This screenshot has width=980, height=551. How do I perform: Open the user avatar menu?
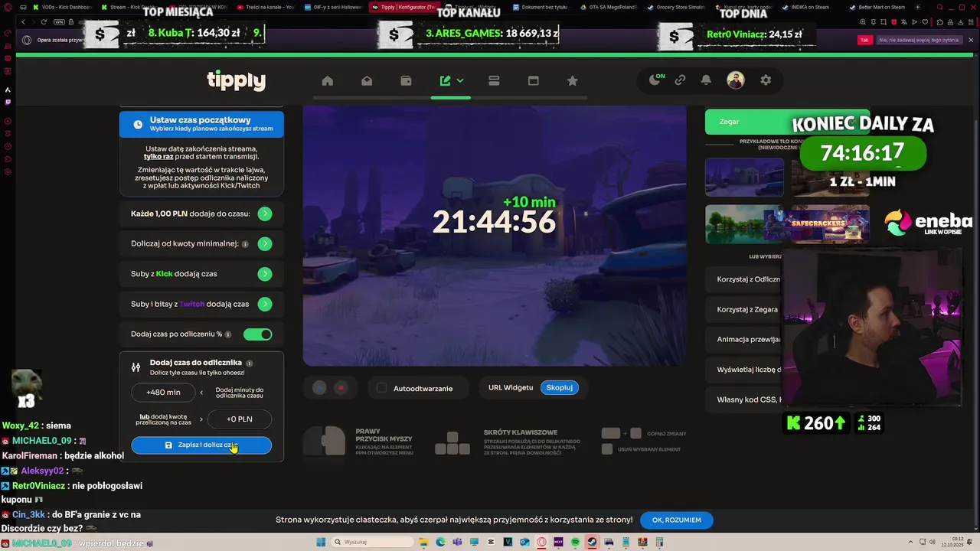coord(736,80)
